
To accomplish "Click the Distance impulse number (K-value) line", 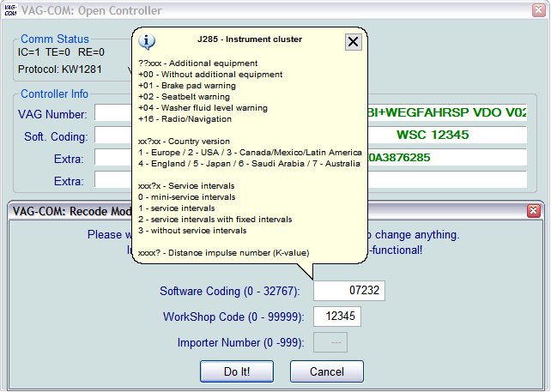I will pyautogui.click(x=223, y=253).
